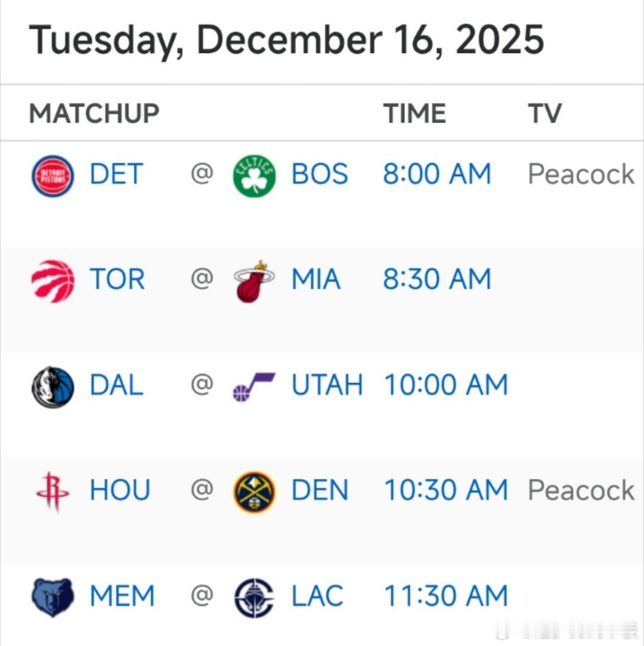This screenshot has width=644, height=646.
Task: Click the Denver Nuggets pickaxe logo
Action: point(255,492)
